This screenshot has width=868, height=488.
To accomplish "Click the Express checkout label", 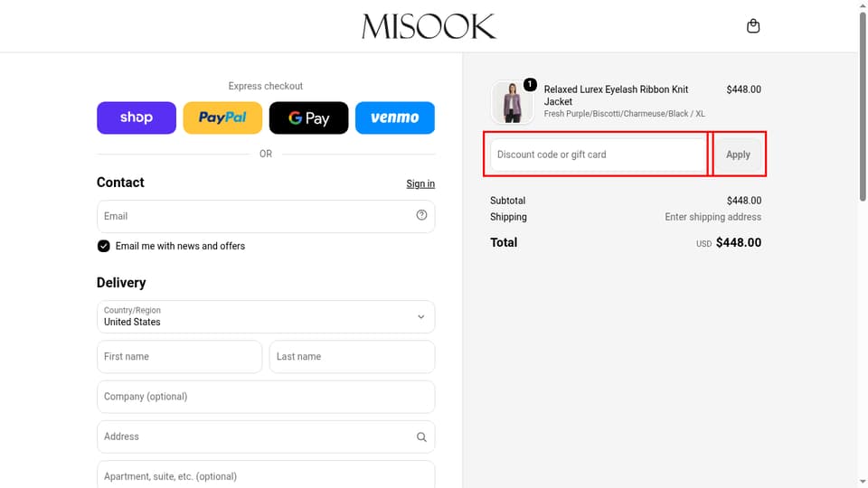I will pos(266,86).
